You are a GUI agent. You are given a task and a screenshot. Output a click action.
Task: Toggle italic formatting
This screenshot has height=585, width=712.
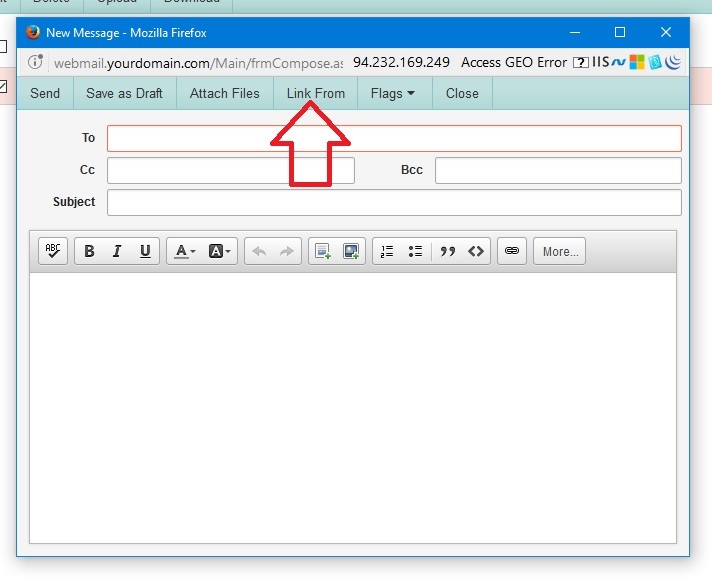coord(117,251)
